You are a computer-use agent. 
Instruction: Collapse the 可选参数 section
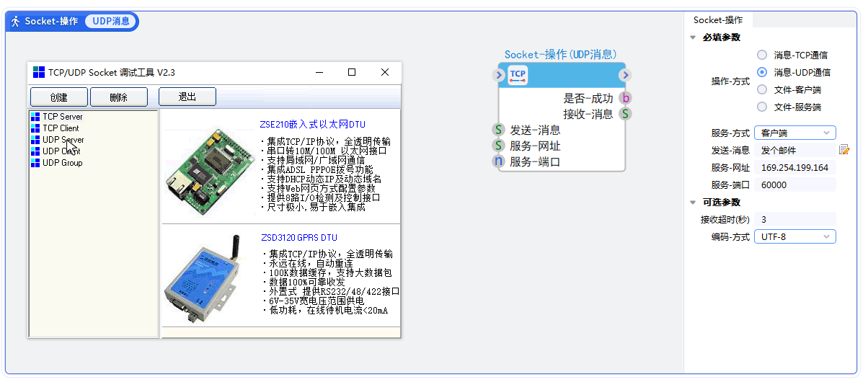tap(693, 203)
